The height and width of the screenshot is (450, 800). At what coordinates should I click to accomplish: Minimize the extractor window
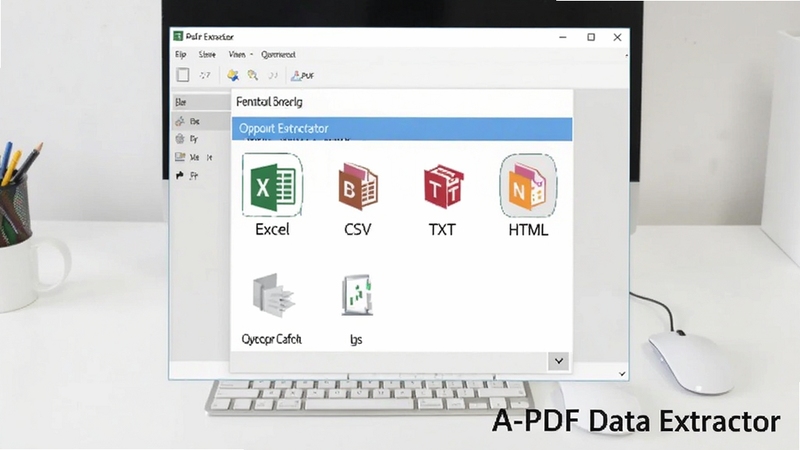(x=563, y=37)
